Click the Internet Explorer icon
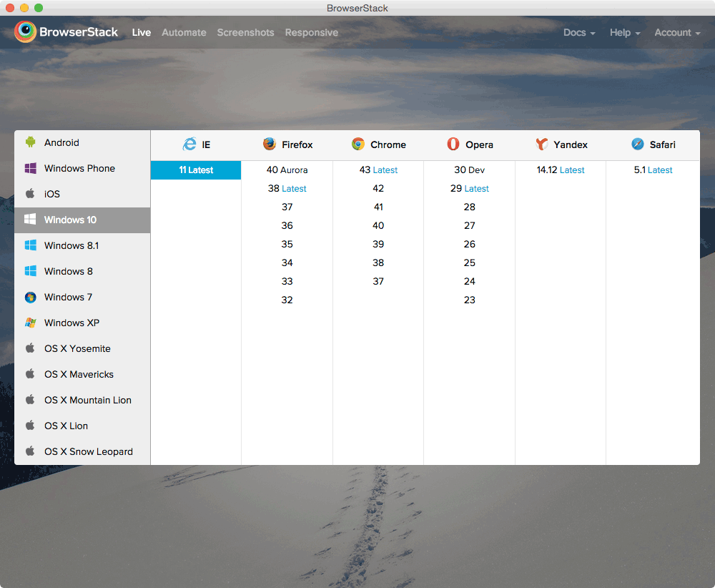Image resolution: width=715 pixels, height=588 pixels. pos(189,144)
